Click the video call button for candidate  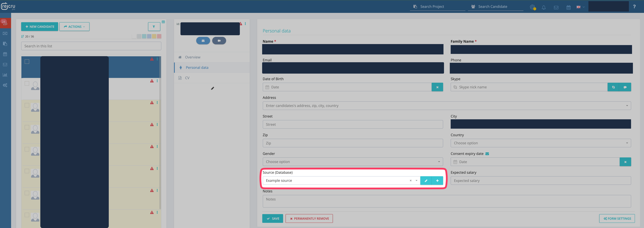(219, 41)
